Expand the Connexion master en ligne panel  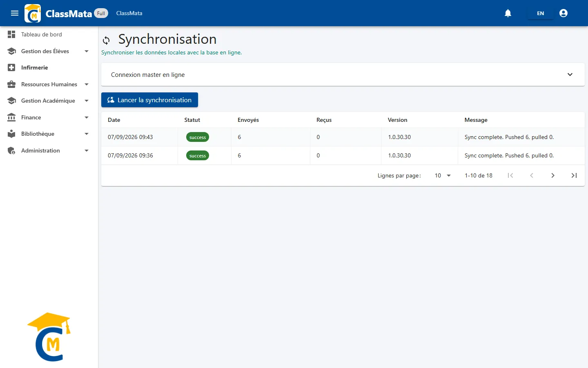tap(343, 74)
